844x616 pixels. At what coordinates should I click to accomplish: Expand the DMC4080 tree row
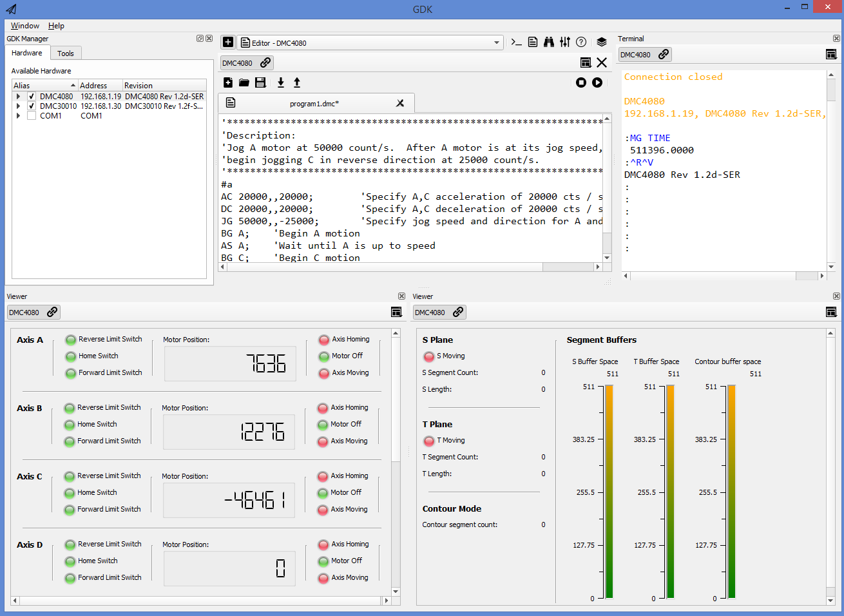18,97
